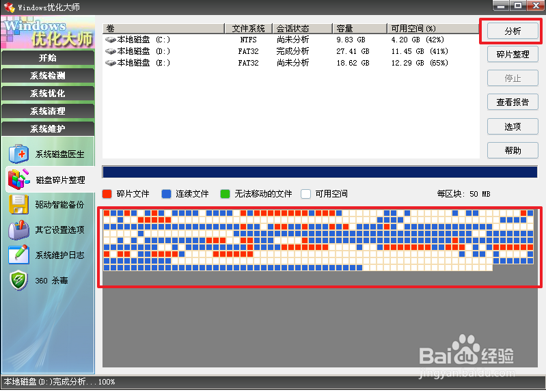Open the 系统磁盘医生 medical kit icon

coord(19,154)
